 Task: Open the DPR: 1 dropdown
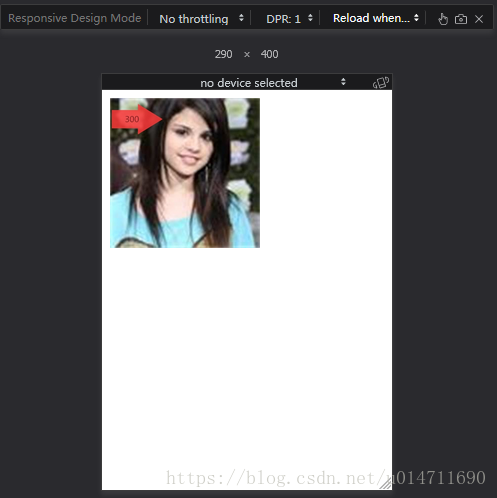(x=289, y=19)
